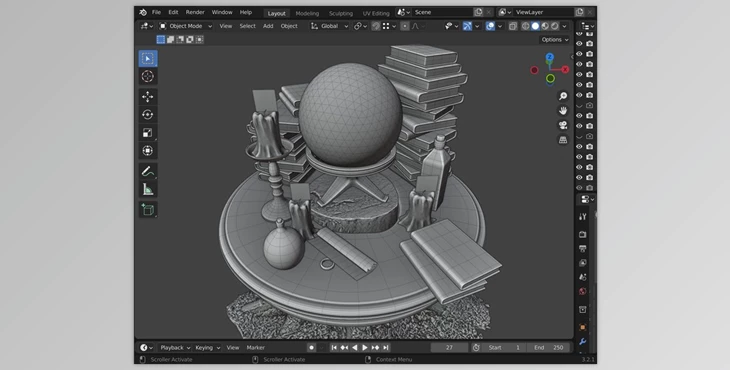
Task: Switch to Solid viewport shading
Action: (x=535, y=26)
